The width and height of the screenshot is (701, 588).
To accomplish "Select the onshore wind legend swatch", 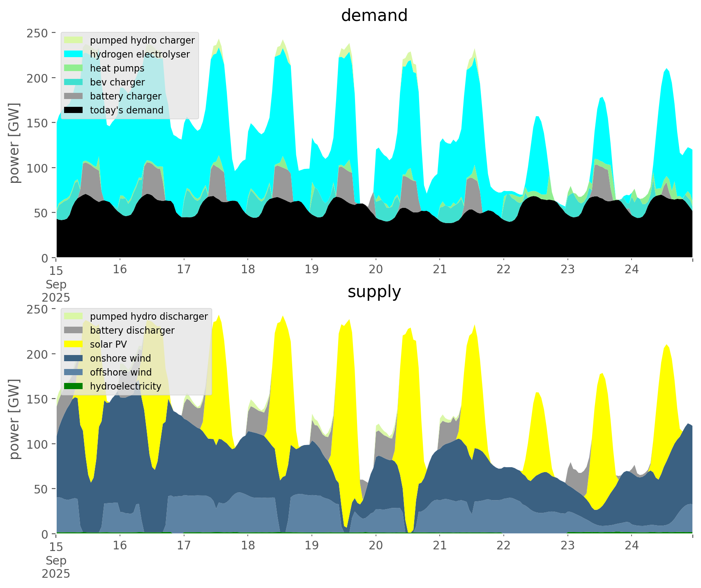I will [74, 358].
